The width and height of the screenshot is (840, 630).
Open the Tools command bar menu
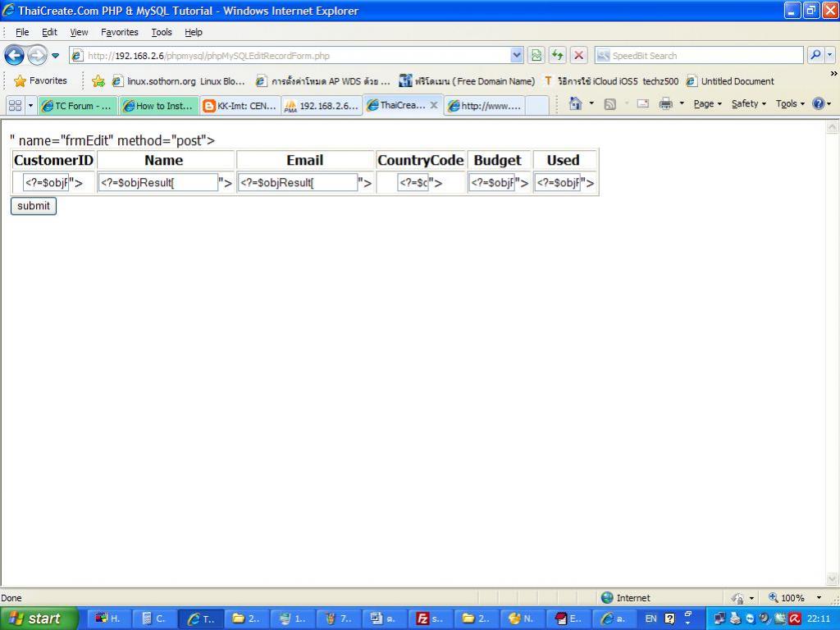(x=790, y=103)
